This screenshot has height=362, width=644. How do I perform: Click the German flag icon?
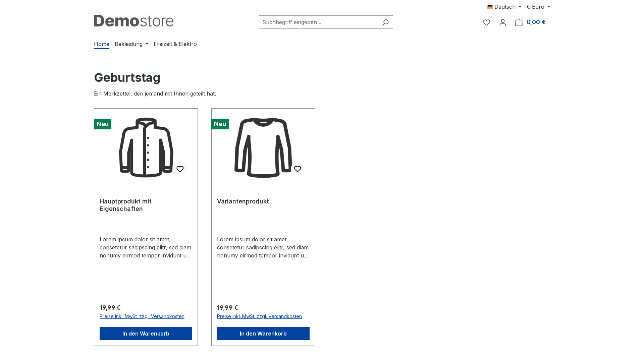pos(490,7)
